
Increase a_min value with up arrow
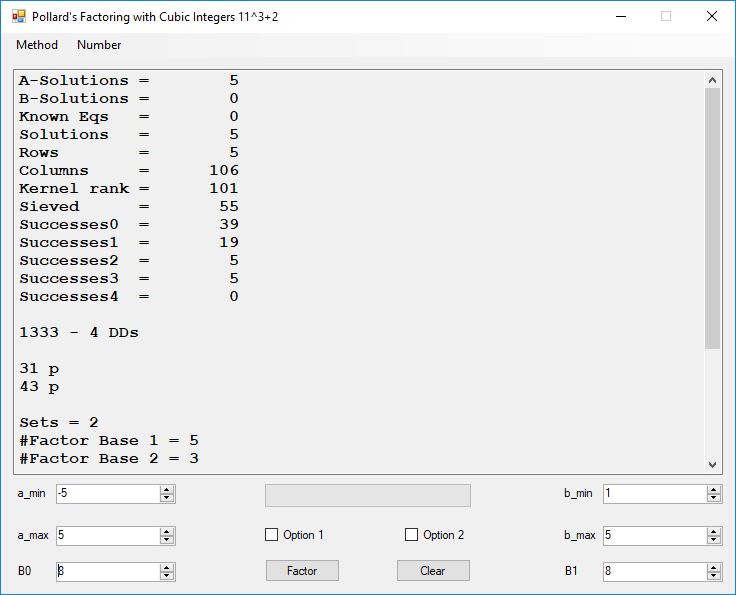(167, 489)
